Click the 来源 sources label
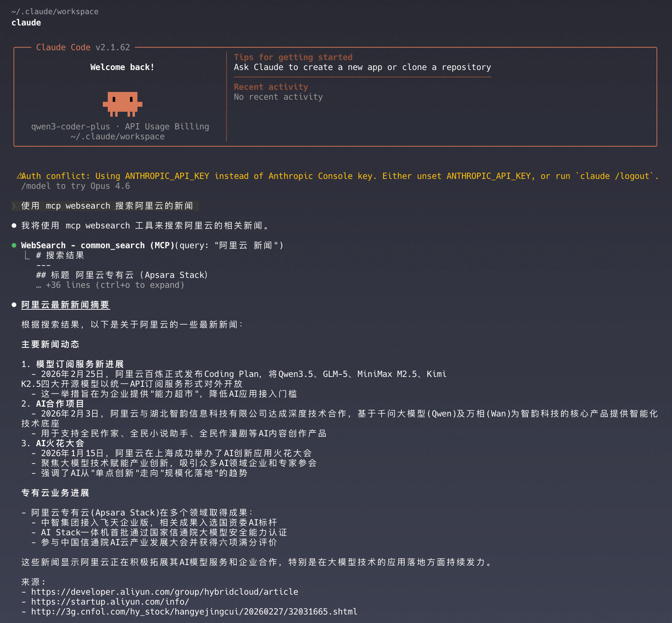The height and width of the screenshot is (623, 672). tap(33, 582)
